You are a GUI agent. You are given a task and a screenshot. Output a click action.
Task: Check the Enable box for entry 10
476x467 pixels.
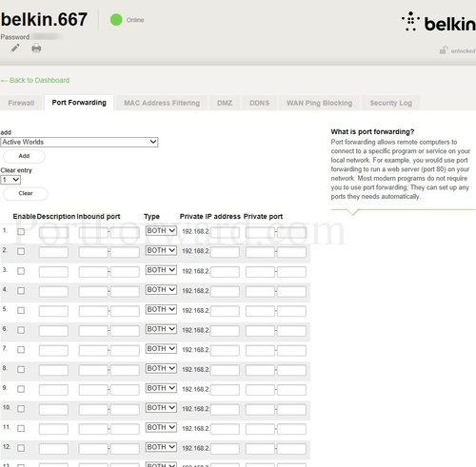point(21,409)
